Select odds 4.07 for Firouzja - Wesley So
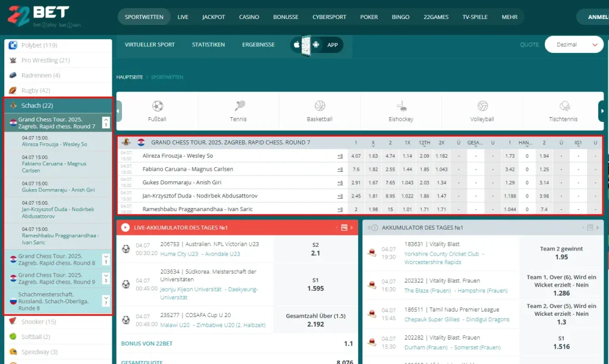The width and height of the screenshot is (609, 364). [x=356, y=156]
